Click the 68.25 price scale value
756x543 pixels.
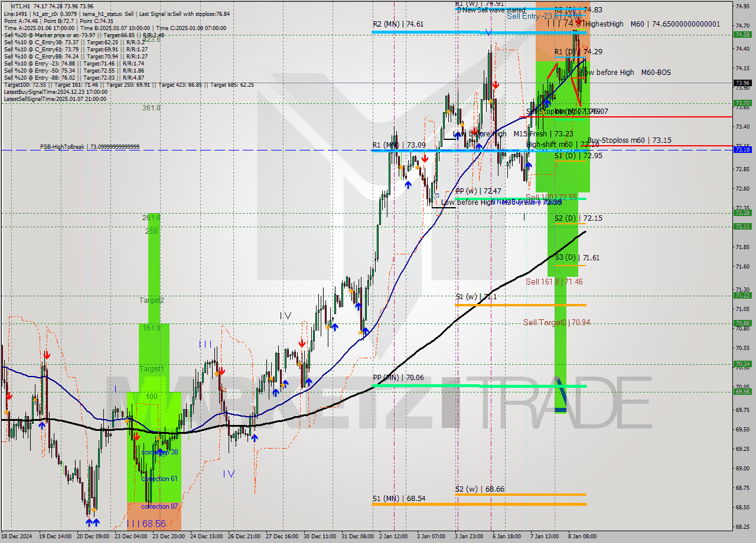[742, 527]
